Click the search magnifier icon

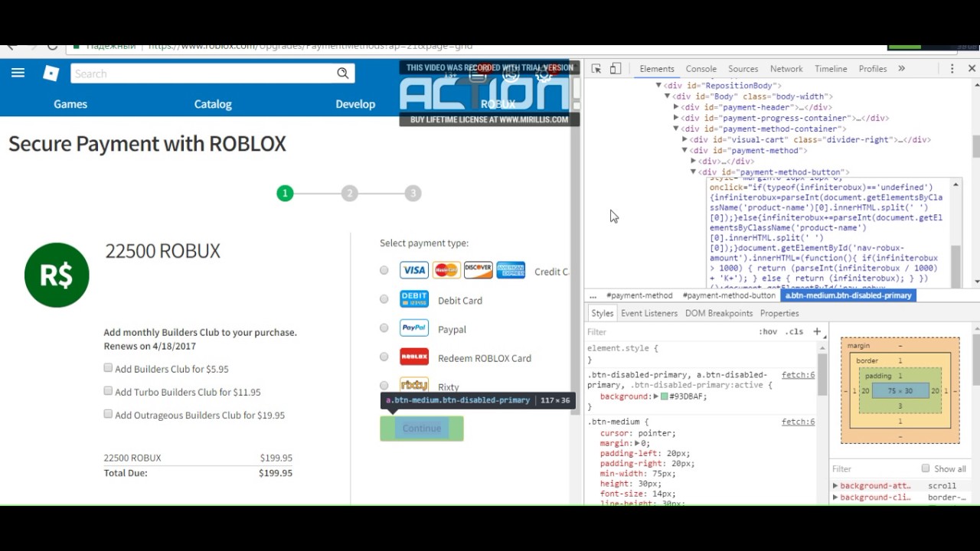[x=343, y=73]
